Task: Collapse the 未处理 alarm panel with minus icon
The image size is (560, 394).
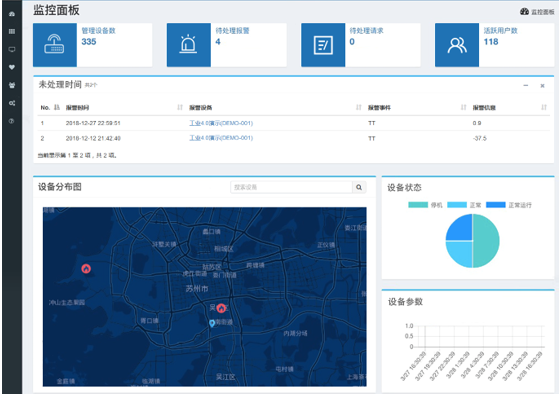Action: [x=526, y=85]
